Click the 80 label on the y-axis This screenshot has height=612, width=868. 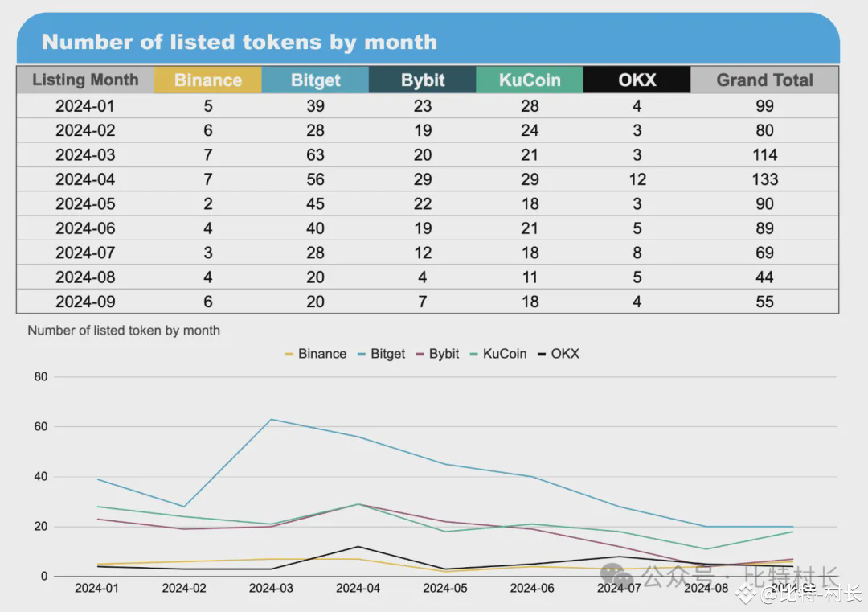(x=41, y=376)
